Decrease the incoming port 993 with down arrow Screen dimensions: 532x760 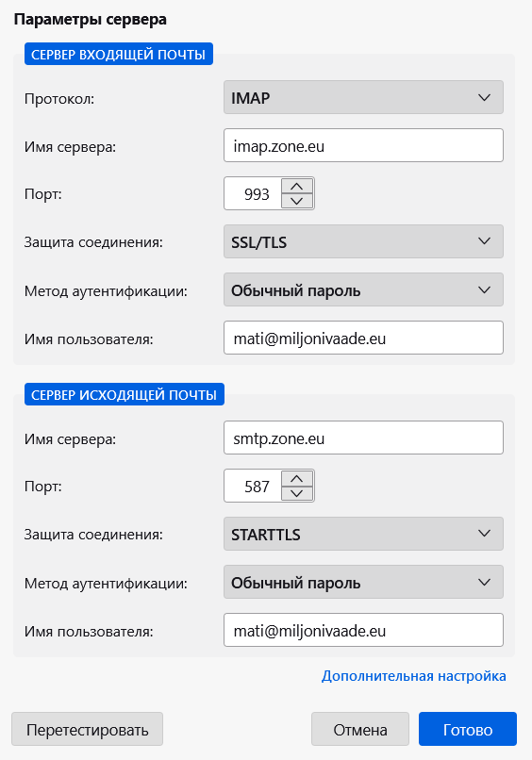297,201
